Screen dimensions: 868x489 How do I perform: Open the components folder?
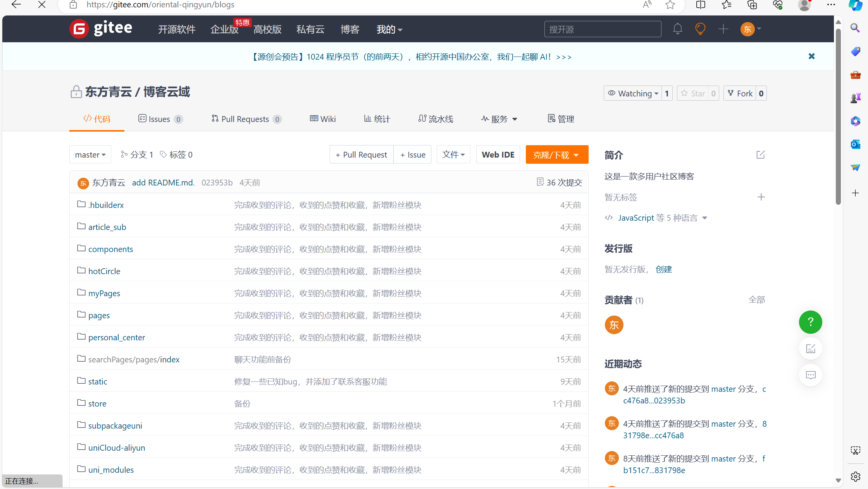110,249
